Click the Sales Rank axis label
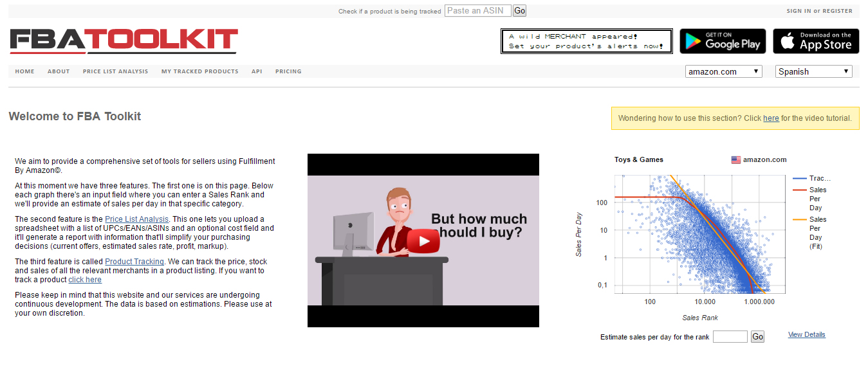Image resolution: width=868 pixels, height=380 pixels. [x=700, y=318]
